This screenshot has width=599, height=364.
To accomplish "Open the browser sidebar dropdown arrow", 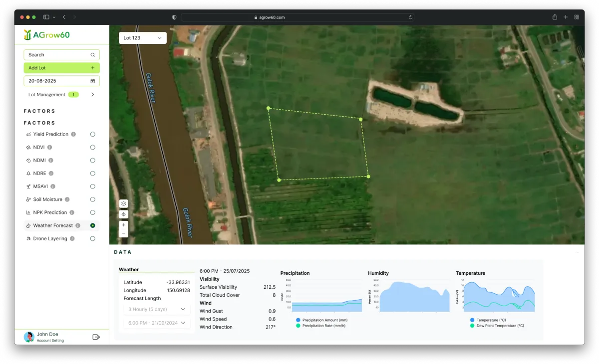I will click(x=54, y=17).
